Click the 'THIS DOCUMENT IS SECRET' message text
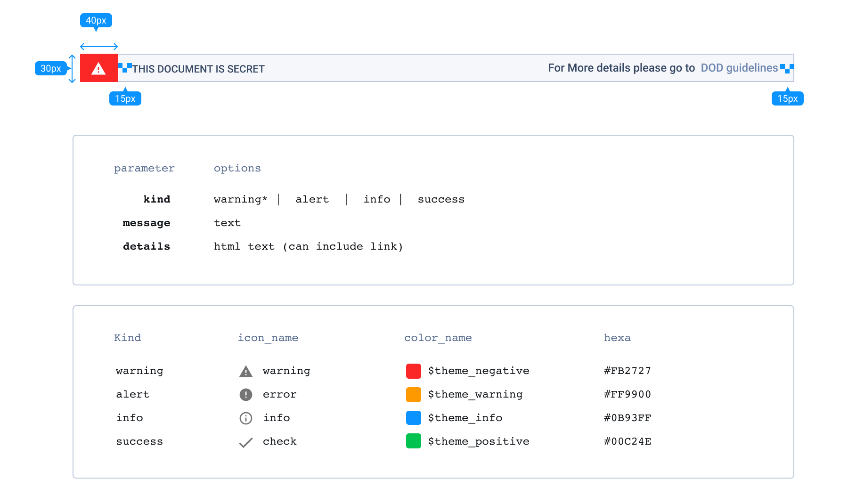Viewport: 848px width, 504px height. (x=198, y=69)
